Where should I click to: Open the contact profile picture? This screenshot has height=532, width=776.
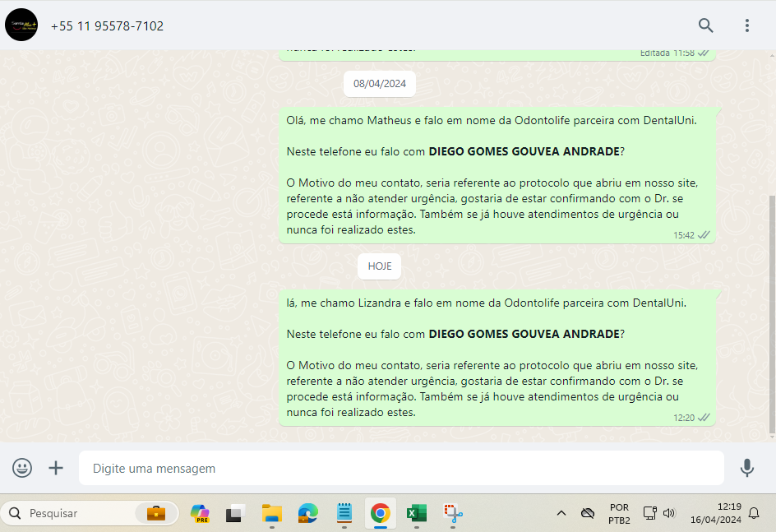coord(21,25)
